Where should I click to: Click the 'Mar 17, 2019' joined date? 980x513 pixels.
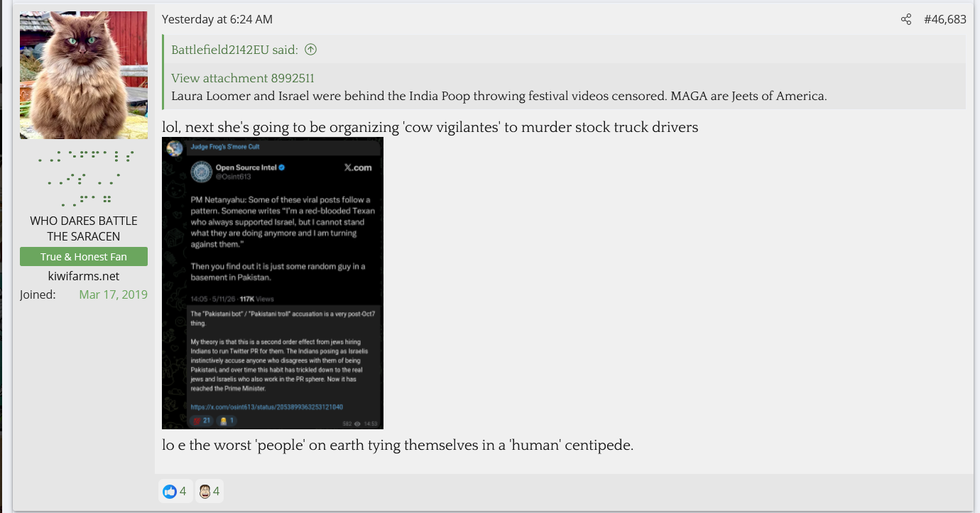(x=114, y=294)
